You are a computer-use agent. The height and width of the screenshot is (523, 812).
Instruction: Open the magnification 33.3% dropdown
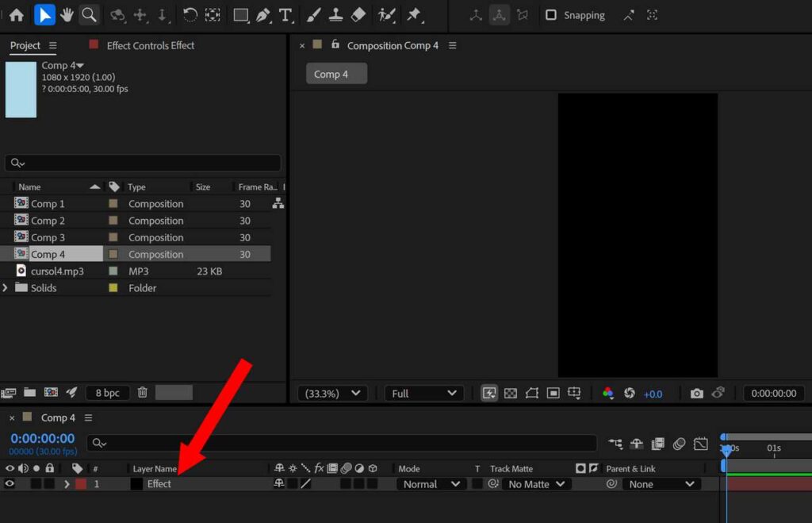point(332,394)
